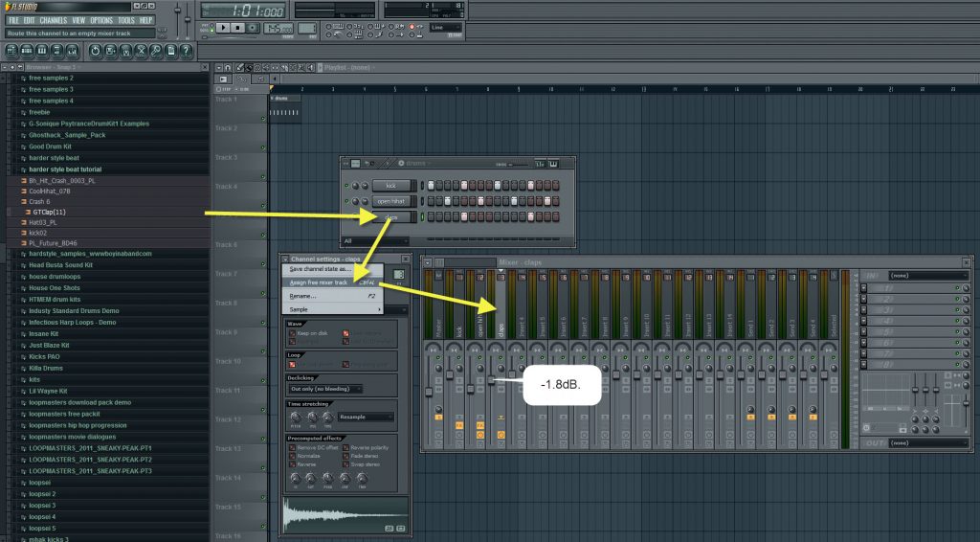Open the piano roll shortcut icon
Image resolution: width=980 pixels, height=542 pixels.
click(x=42, y=51)
